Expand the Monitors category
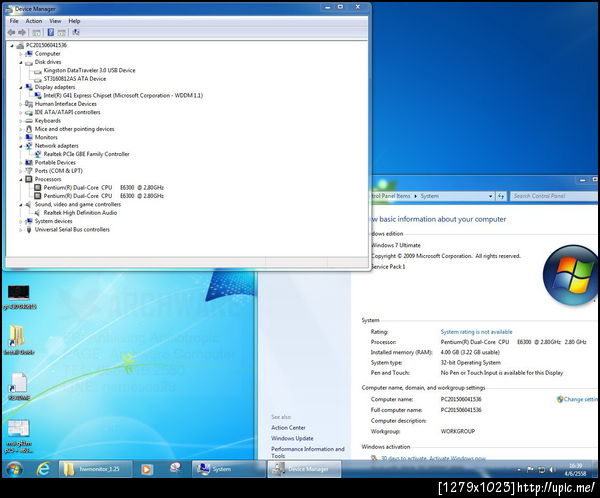Screen dimensions: 600x498 click(21, 137)
